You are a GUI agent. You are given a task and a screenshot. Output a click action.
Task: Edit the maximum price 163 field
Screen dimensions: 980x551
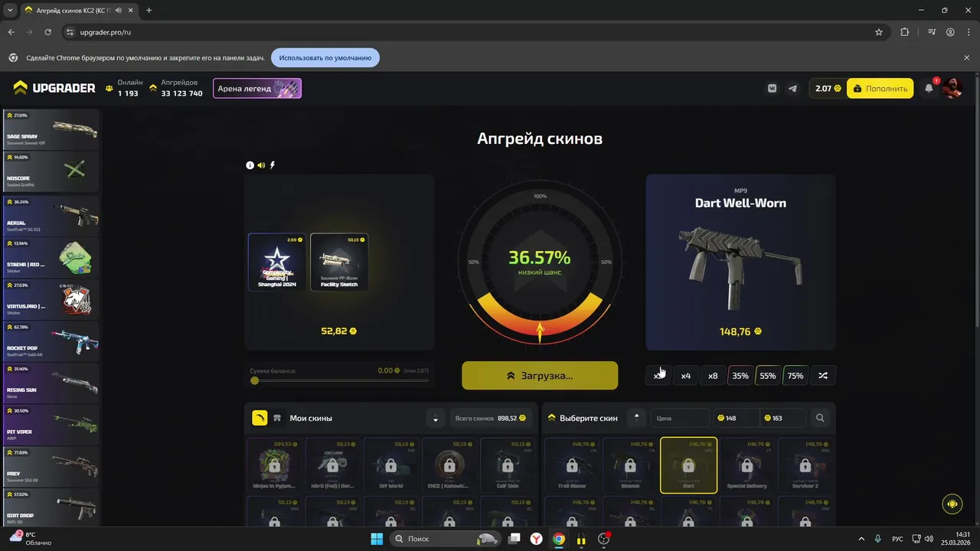click(x=782, y=418)
